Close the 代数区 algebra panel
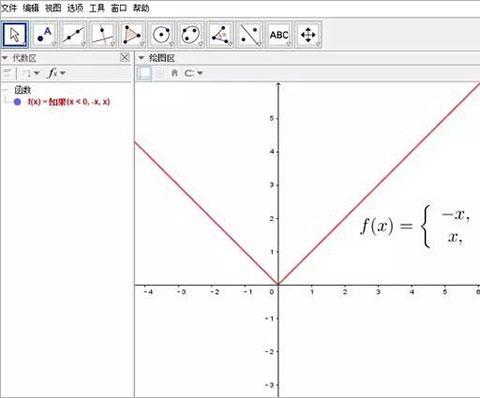This screenshot has width=480, height=398. coord(125,58)
